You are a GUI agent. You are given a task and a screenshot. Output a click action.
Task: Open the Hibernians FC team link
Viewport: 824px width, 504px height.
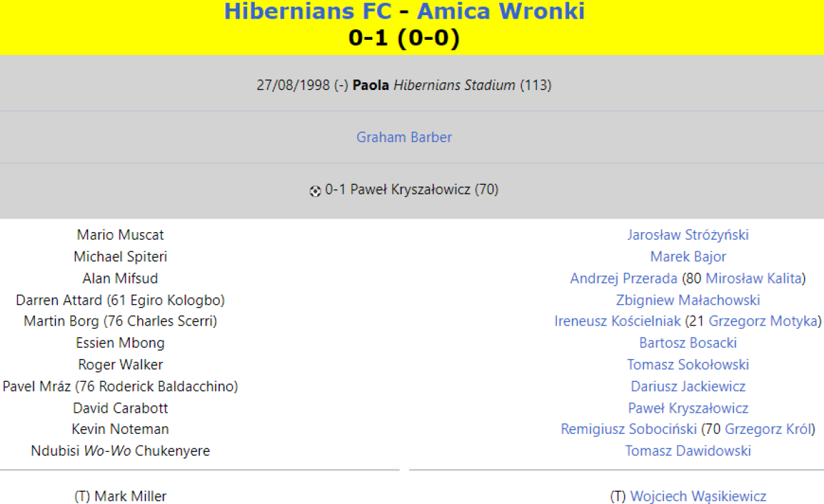pyautogui.click(x=308, y=11)
